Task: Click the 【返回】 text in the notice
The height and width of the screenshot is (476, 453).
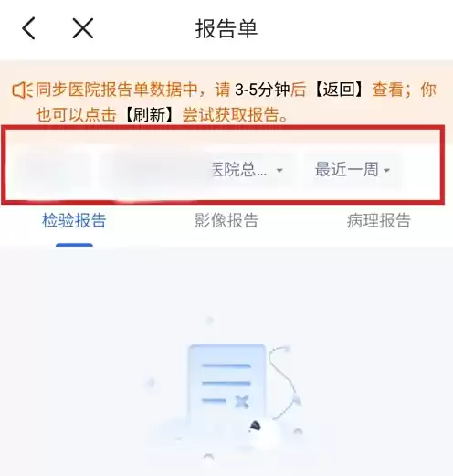Action: click(x=339, y=90)
